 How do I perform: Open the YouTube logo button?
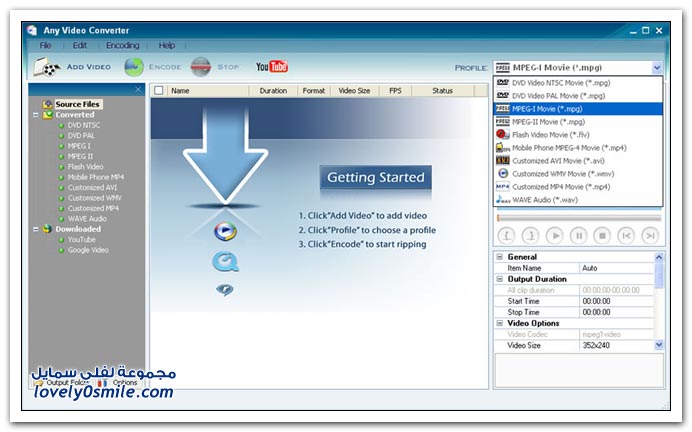click(271, 67)
